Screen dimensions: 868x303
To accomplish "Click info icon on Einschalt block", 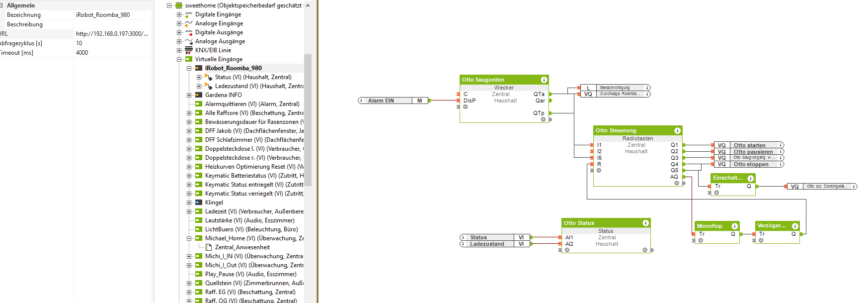I will [x=751, y=178].
